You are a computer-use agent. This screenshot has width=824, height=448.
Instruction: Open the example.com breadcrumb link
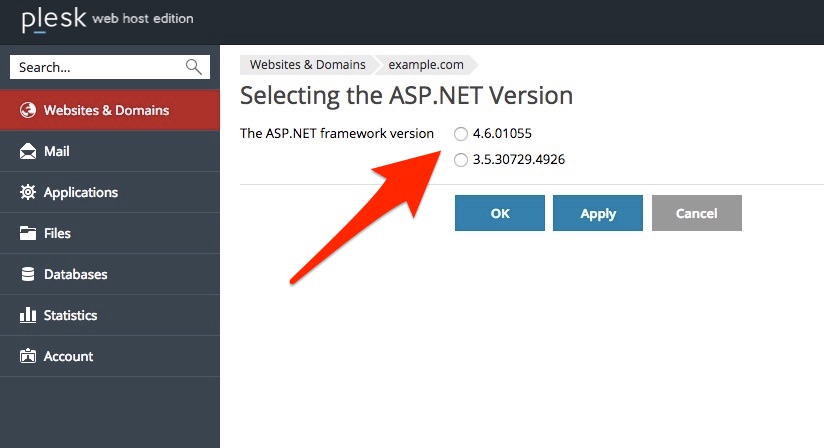(426, 65)
